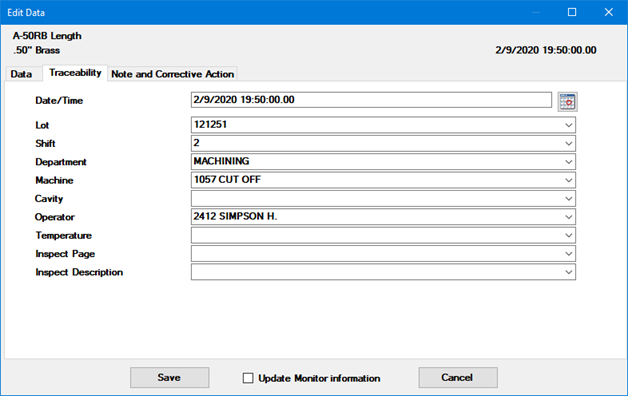Click into the Date/Time input field

(x=371, y=100)
